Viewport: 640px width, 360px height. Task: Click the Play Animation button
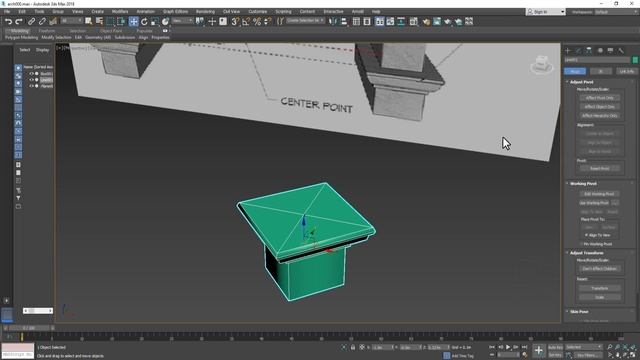pos(508,347)
